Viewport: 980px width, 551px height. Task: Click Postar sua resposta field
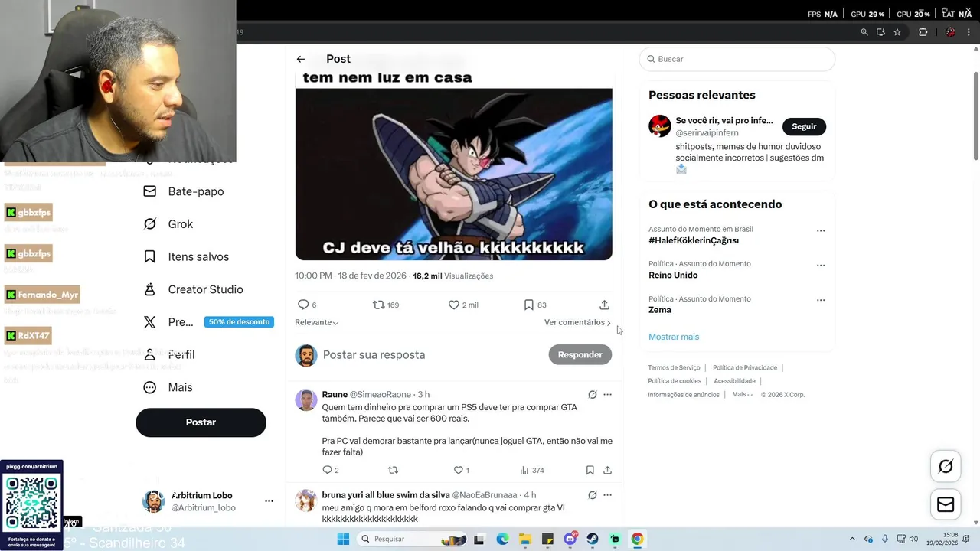point(430,355)
